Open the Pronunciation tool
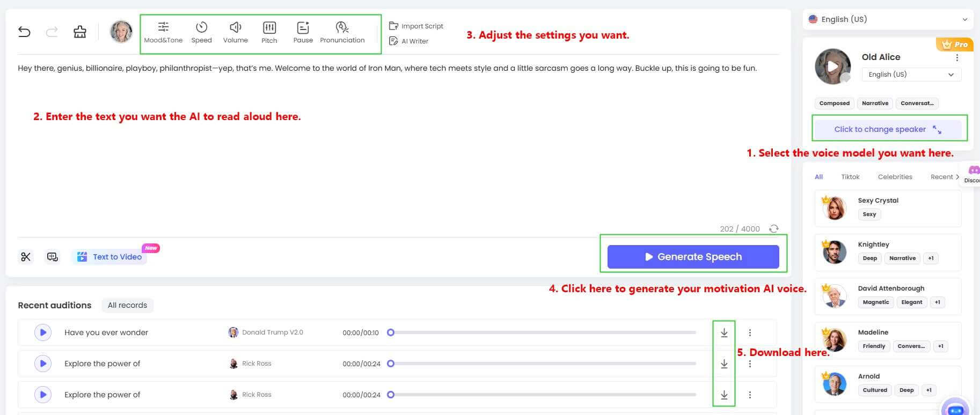980x415 pixels. tap(342, 33)
